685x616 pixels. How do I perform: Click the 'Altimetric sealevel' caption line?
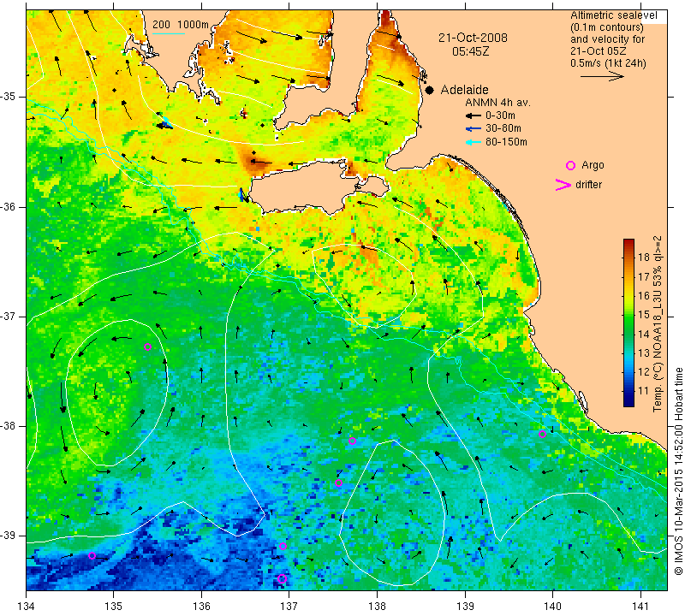[x=614, y=15]
